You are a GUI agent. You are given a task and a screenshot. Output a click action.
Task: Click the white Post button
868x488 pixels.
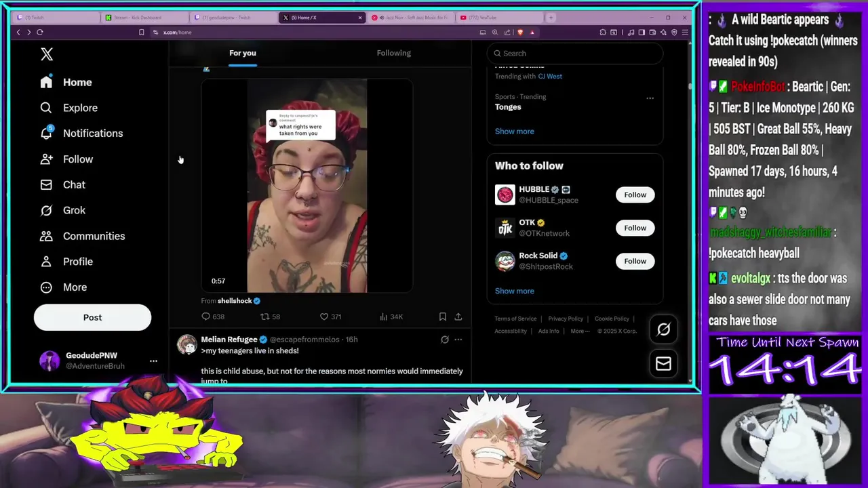92,317
